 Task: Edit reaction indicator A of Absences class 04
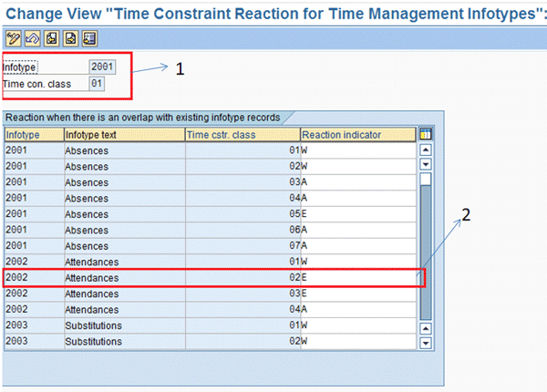(x=358, y=198)
